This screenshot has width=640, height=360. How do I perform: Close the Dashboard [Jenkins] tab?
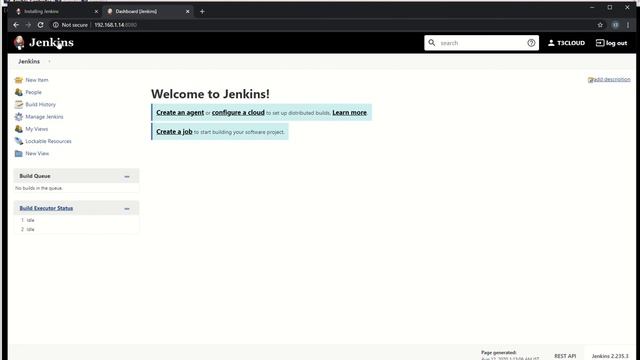(x=188, y=11)
